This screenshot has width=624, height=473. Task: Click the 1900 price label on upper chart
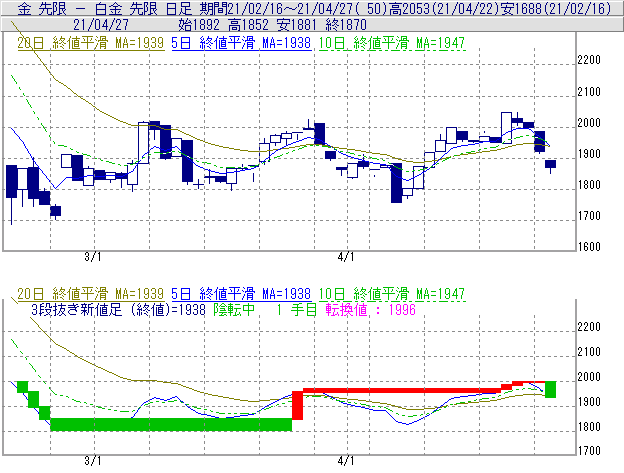589,154
